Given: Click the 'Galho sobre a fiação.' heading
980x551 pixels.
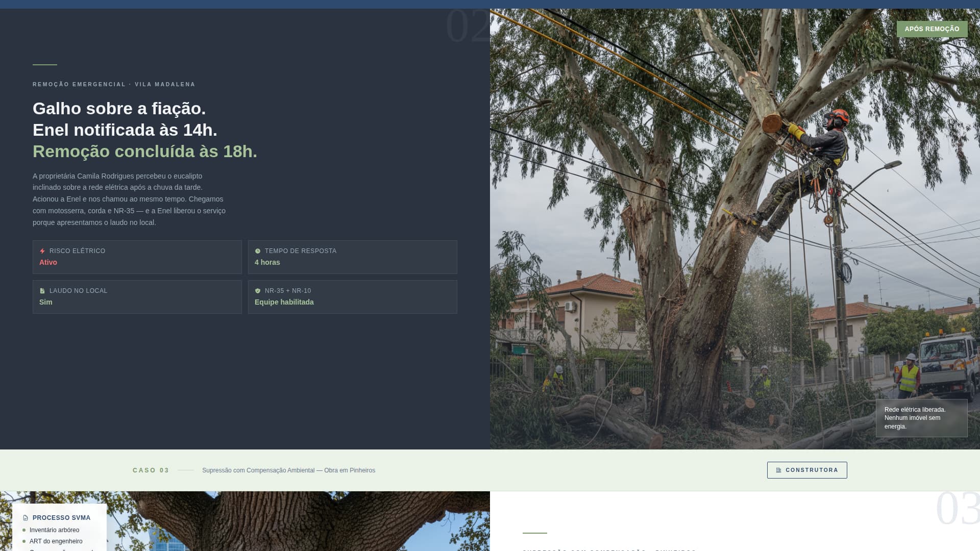Looking at the screenshot, I should tap(119, 108).
